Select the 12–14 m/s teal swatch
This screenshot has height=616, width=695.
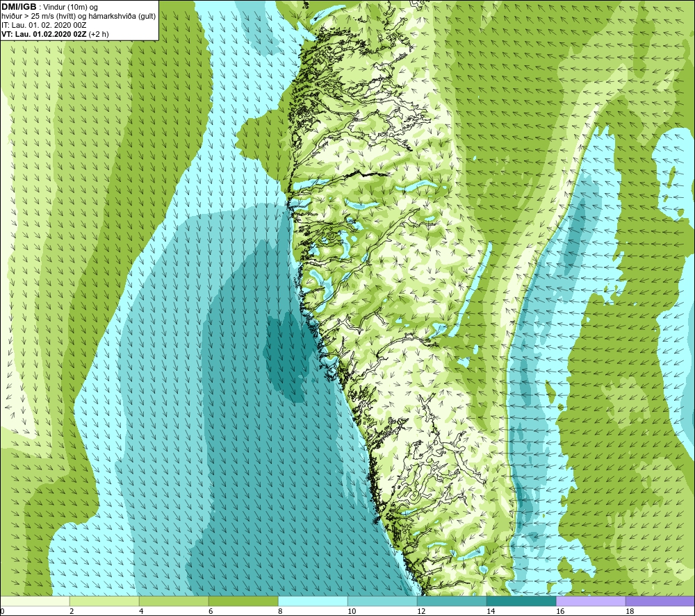pos(452,601)
